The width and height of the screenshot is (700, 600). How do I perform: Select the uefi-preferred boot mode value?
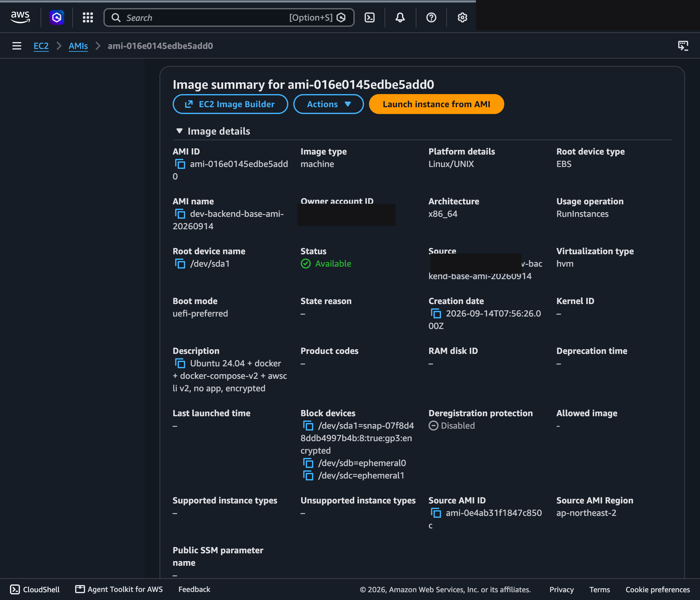pos(200,314)
